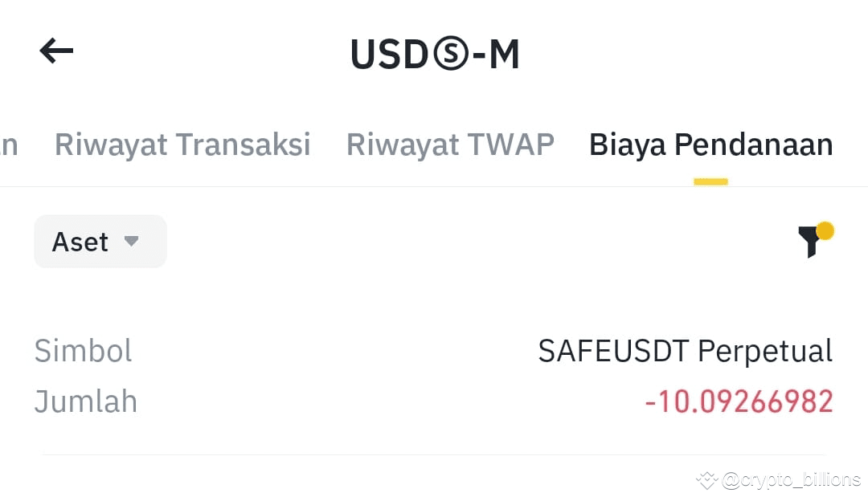The image size is (868, 497).
Task: Tap the yellow filter indicator dot
Action: coord(825,230)
